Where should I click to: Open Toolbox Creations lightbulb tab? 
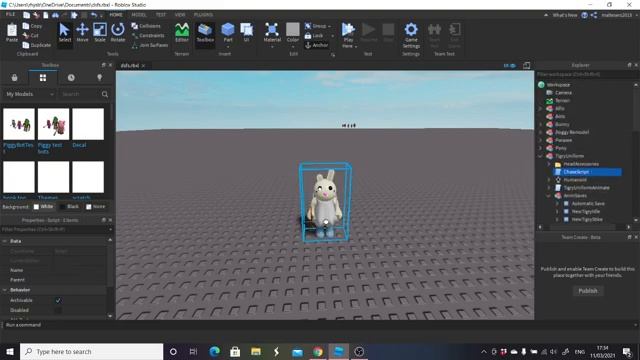coord(99,78)
